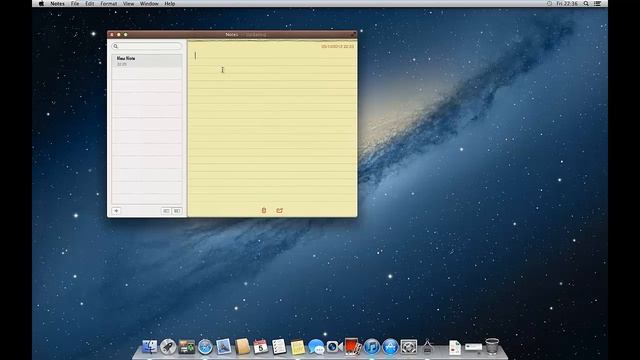Open Calendar from the Dock
The height and width of the screenshot is (360, 640).
[x=260, y=347]
